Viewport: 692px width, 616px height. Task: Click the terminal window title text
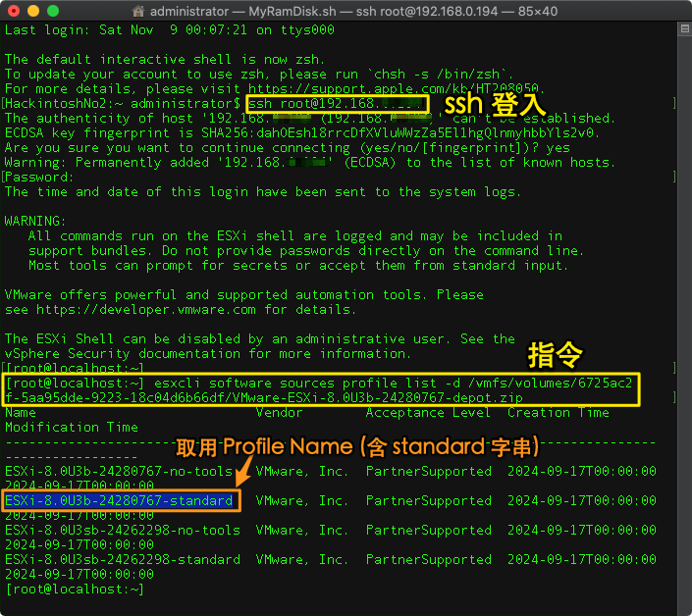[x=353, y=11]
